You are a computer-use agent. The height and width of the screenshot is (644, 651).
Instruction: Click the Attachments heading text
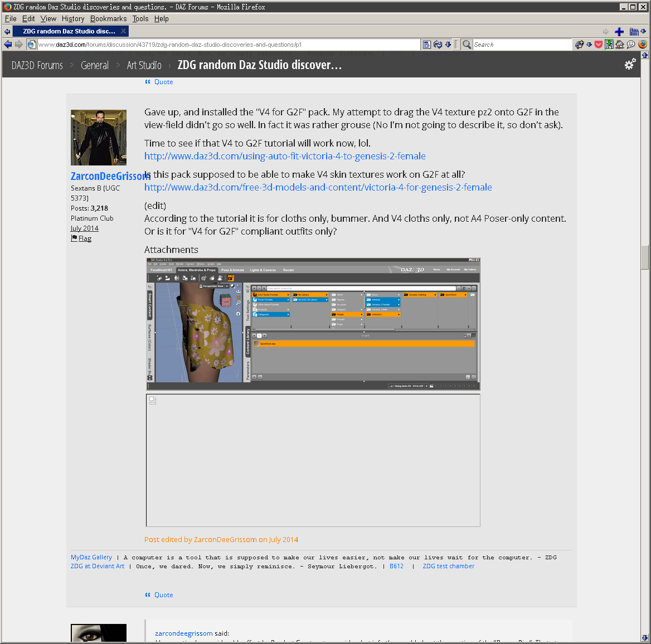point(171,250)
